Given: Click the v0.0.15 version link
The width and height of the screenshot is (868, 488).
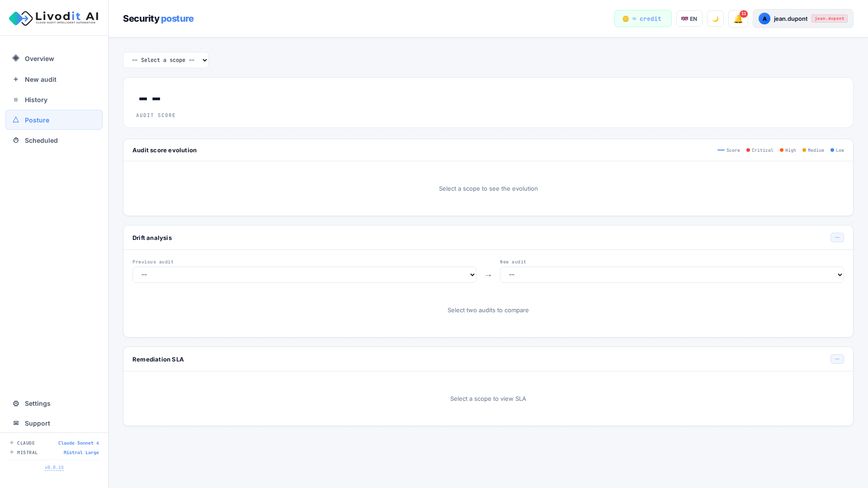Looking at the screenshot, I should coord(54,468).
